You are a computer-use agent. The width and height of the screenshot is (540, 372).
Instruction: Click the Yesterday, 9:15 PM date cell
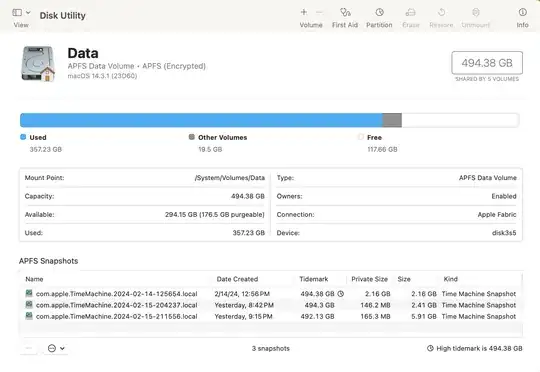pyautogui.click(x=243, y=317)
